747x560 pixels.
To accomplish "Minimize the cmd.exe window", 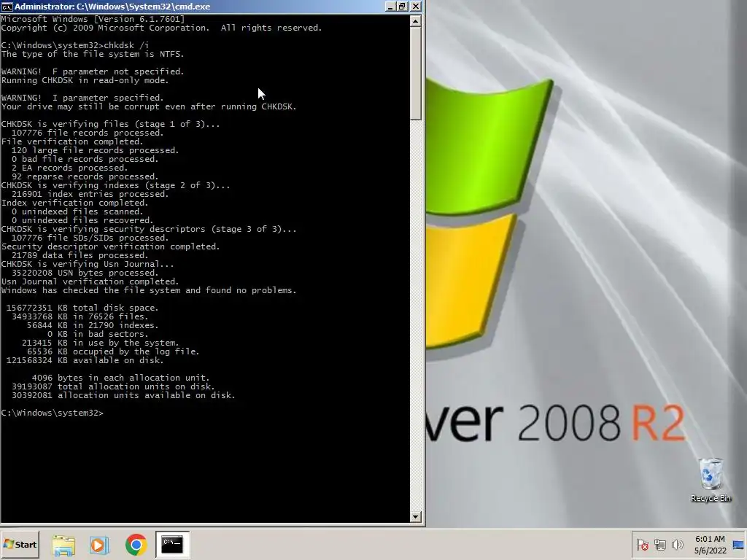I will [x=390, y=6].
